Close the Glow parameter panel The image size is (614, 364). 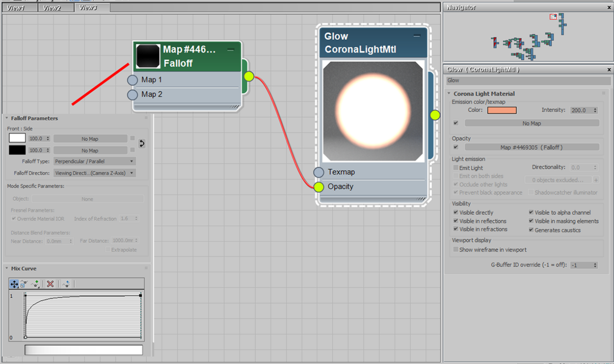[609, 70]
